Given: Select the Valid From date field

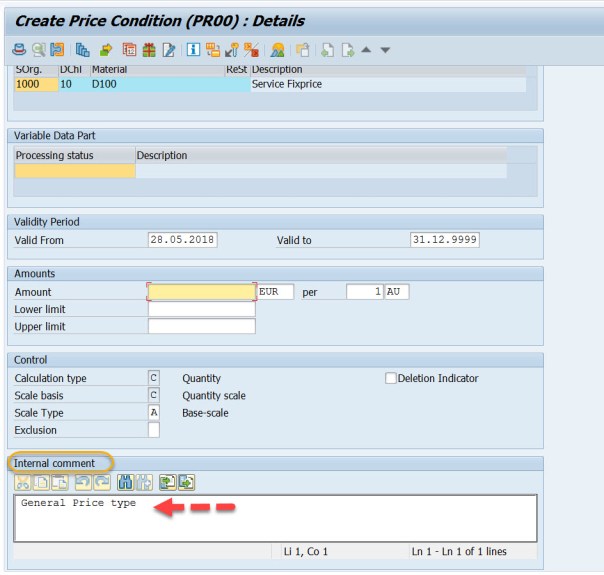Looking at the screenshot, I should click(183, 240).
